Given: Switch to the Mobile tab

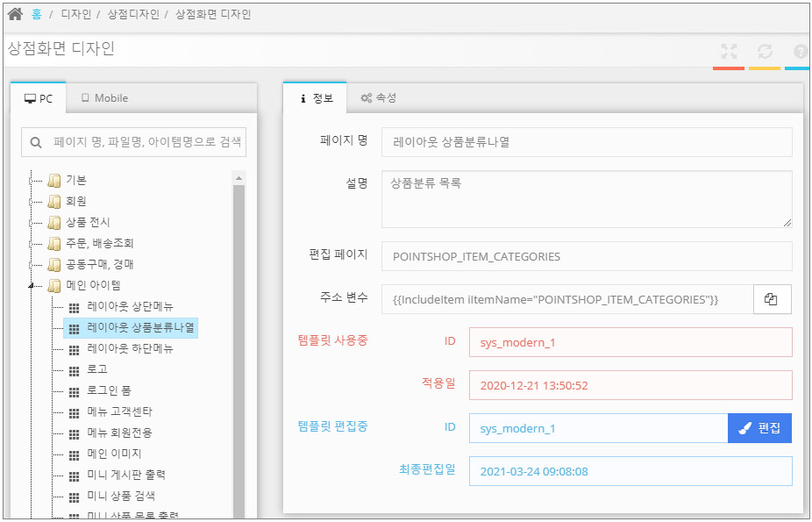Looking at the screenshot, I should (104, 98).
